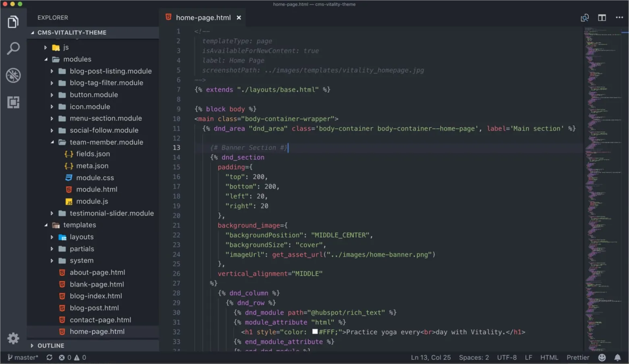Open the Debug view icon
The width and height of the screenshot is (629, 364).
click(13, 75)
